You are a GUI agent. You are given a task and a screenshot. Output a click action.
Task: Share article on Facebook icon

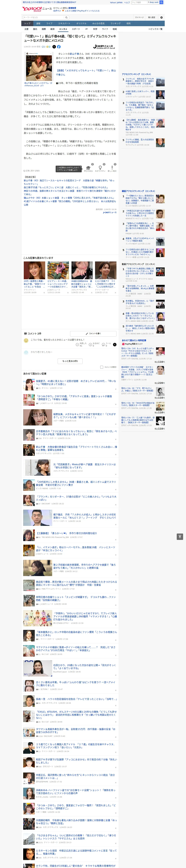click(59, 47)
